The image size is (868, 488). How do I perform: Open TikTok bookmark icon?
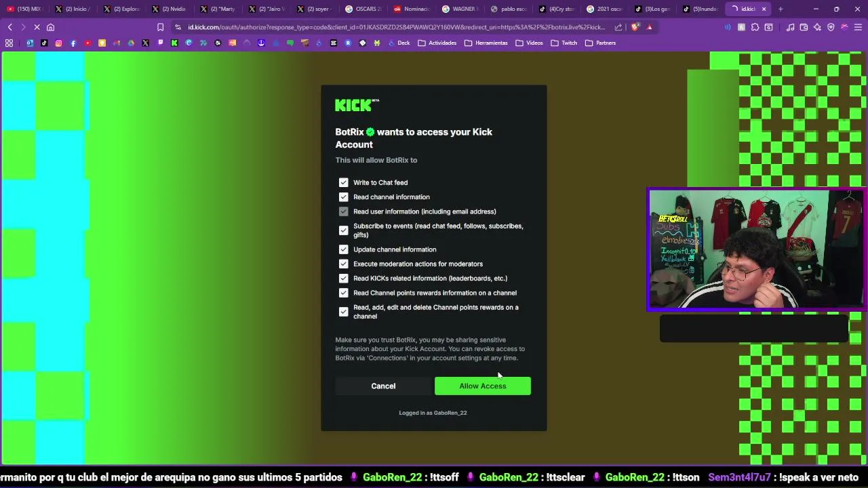point(44,43)
